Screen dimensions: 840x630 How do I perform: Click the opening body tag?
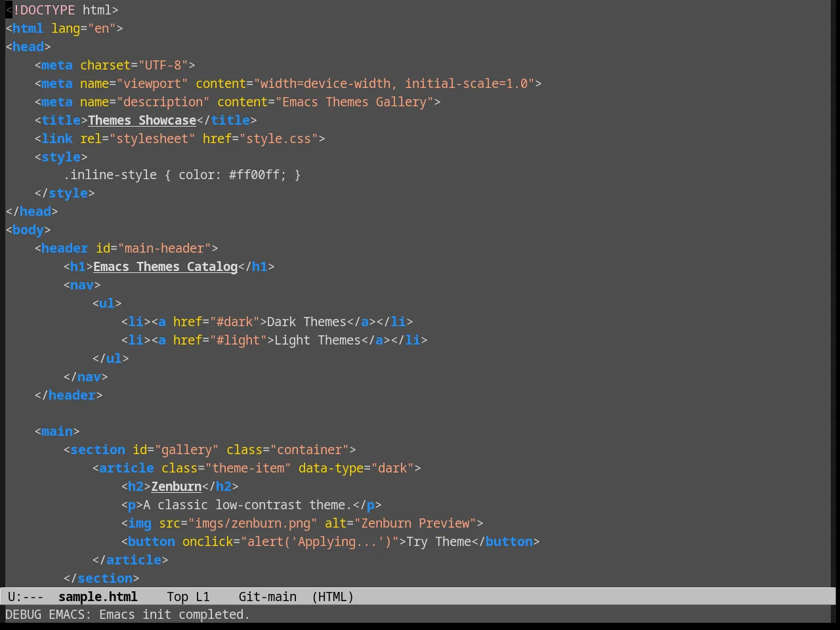click(x=28, y=230)
